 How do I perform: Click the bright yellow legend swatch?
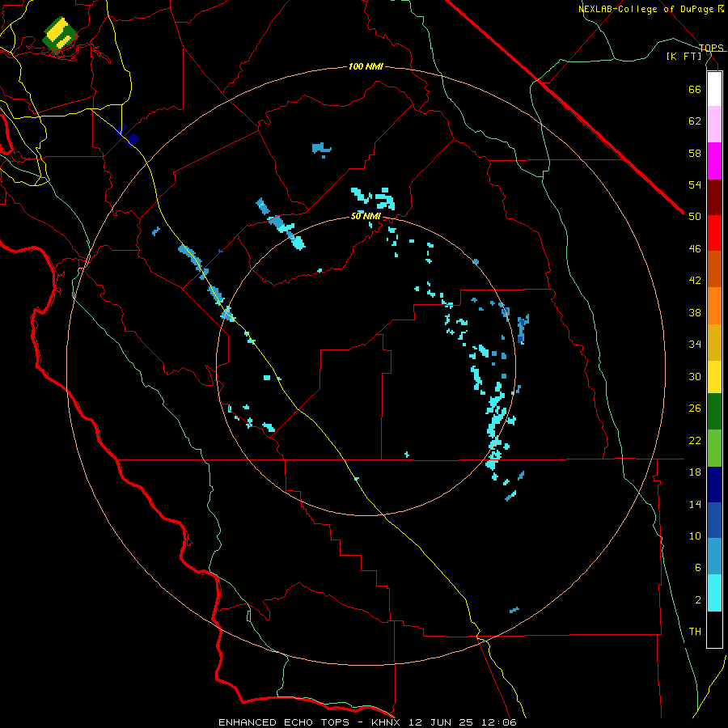[714, 377]
